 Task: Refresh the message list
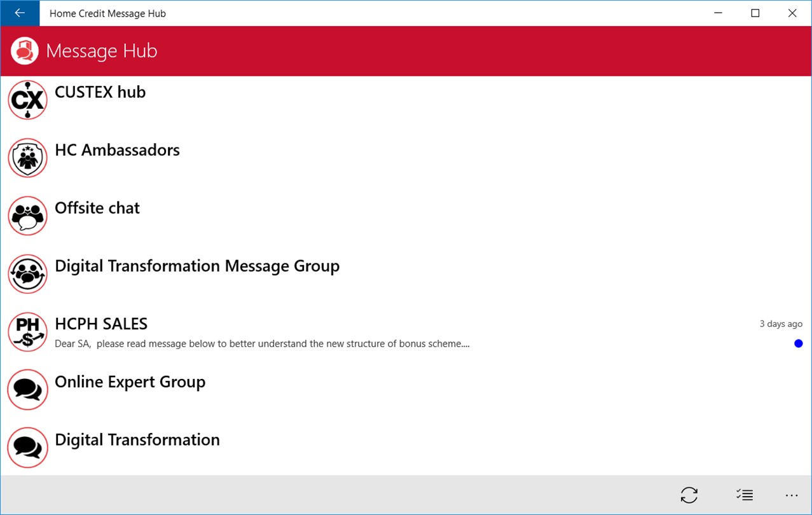tap(689, 495)
